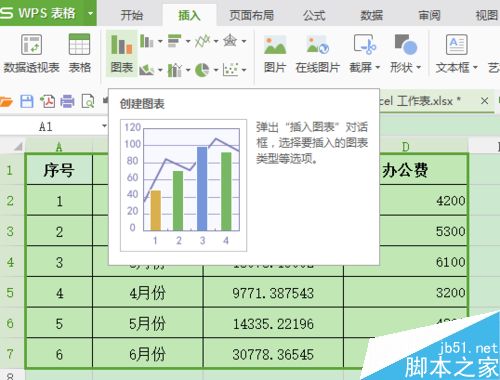The height and width of the screenshot is (380, 500).
Task: Select cell containing 3200
Action: click(405, 293)
